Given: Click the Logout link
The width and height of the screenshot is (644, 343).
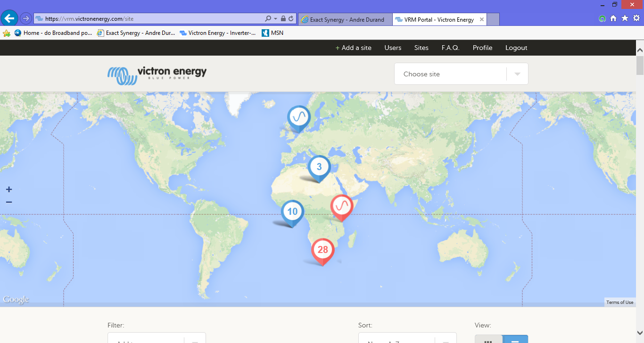Looking at the screenshot, I should (516, 48).
